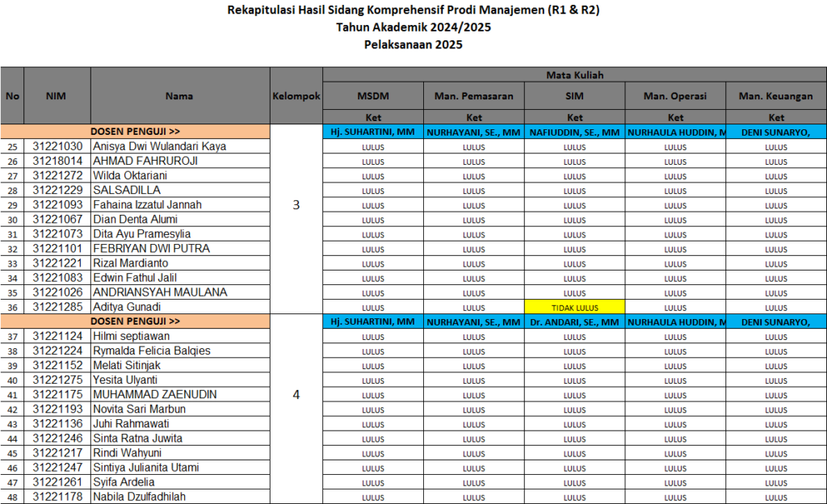Select the yellow TIDAK LULUS cell
This screenshot has height=504, width=827.
tap(574, 307)
